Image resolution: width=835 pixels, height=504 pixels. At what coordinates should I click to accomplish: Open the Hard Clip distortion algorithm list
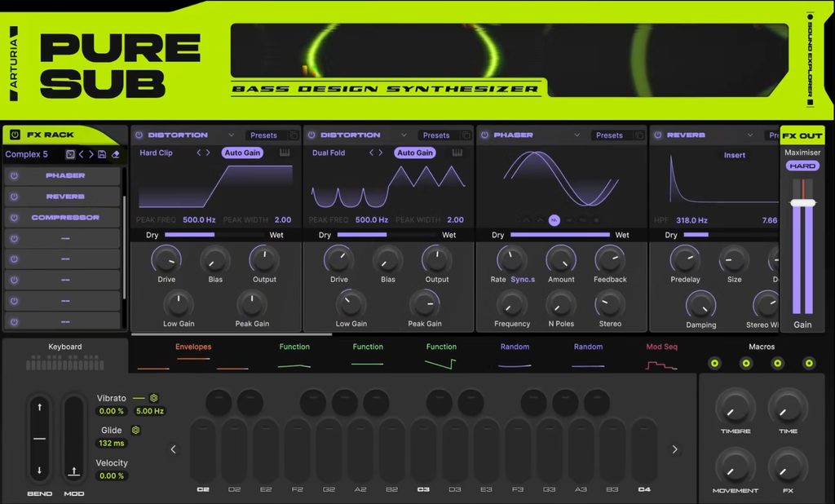[156, 153]
